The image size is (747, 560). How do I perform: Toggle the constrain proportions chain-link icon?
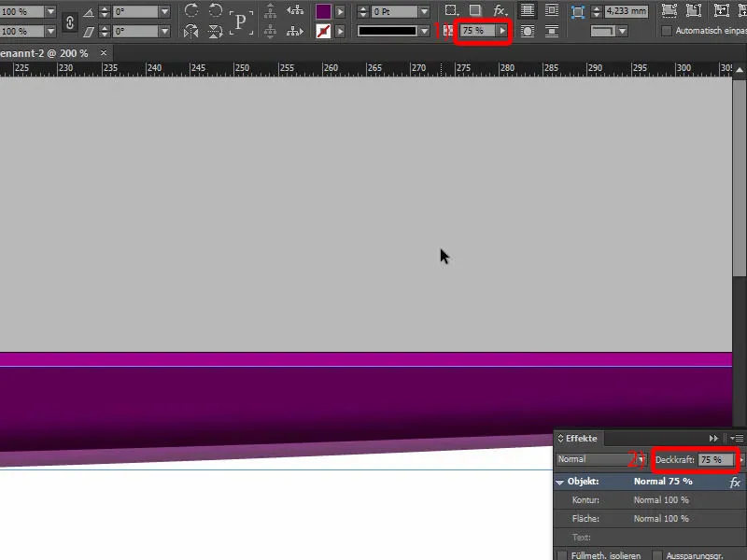pos(69,22)
